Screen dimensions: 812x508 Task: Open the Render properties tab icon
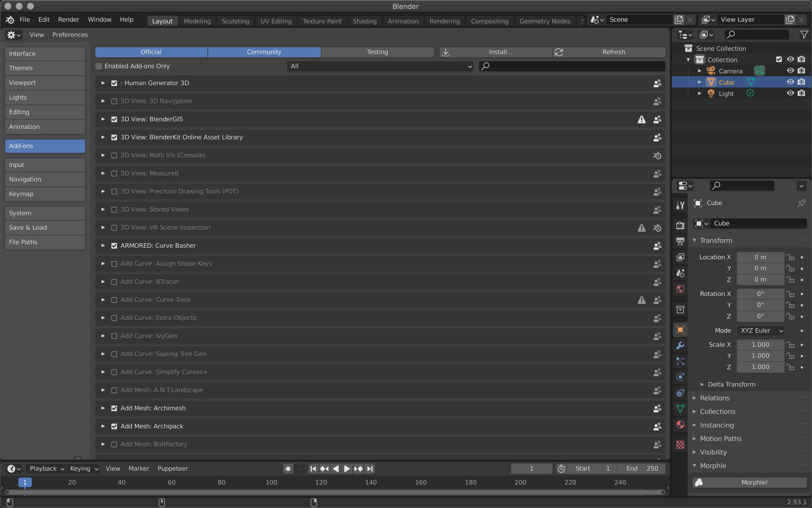(x=680, y=225)
